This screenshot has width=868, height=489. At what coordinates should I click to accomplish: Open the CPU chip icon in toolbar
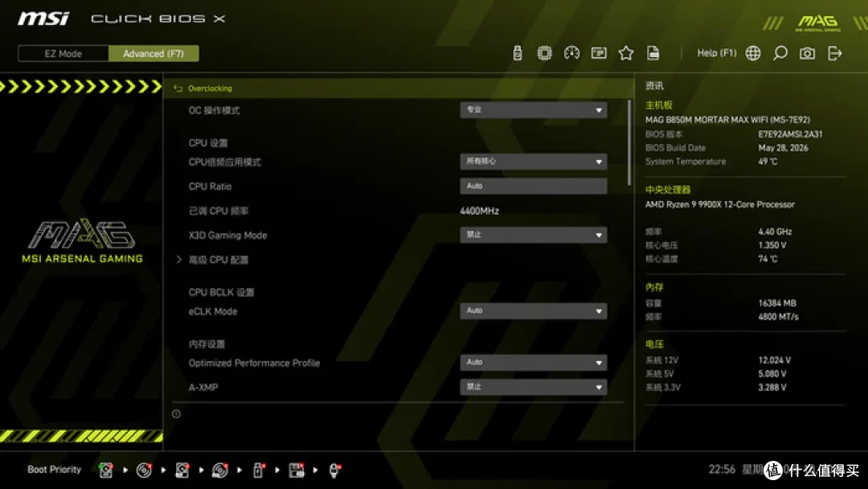544,53
